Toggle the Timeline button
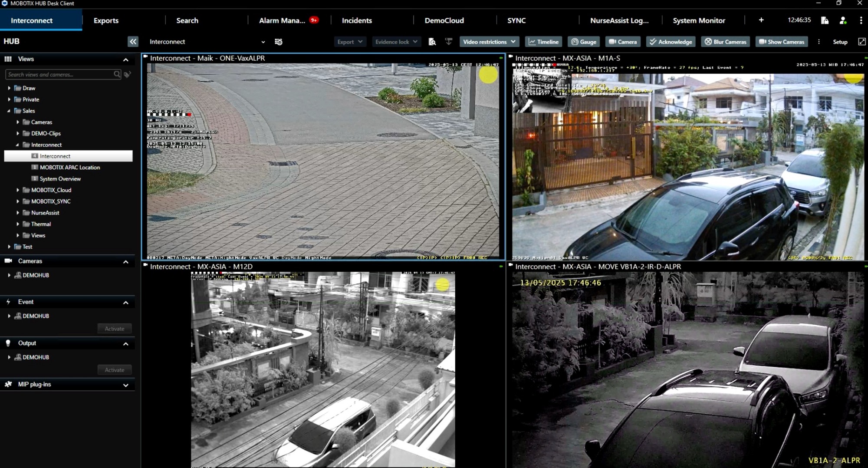Image resolution: width=868 pixels, height=468 pixels. [x=543, y=42]
